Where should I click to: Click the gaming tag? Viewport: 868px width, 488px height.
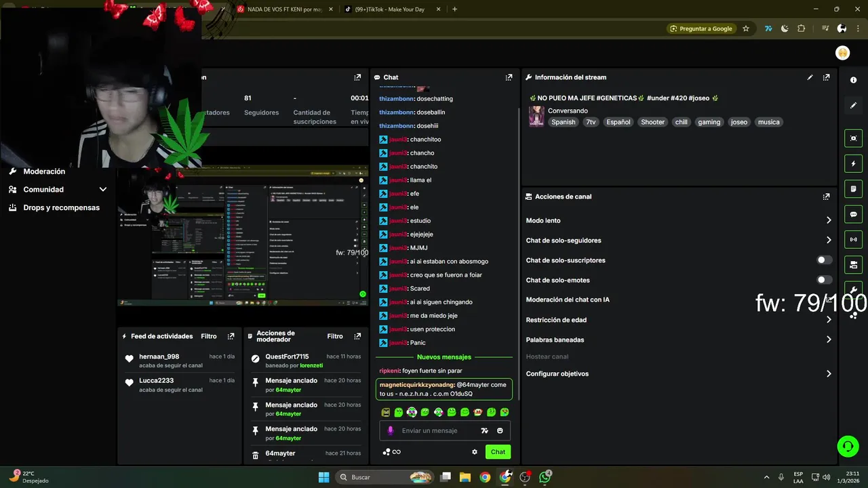pos(709,122)
